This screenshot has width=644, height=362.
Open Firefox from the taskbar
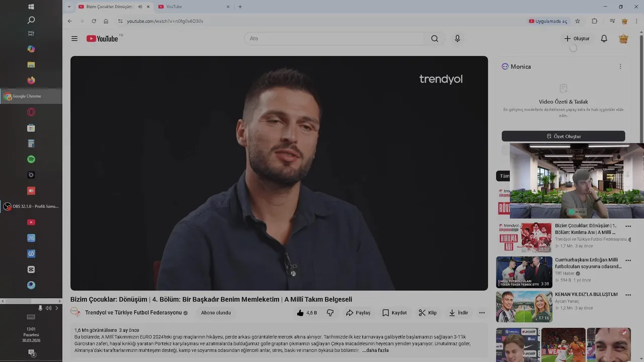(x=31, y=80)
